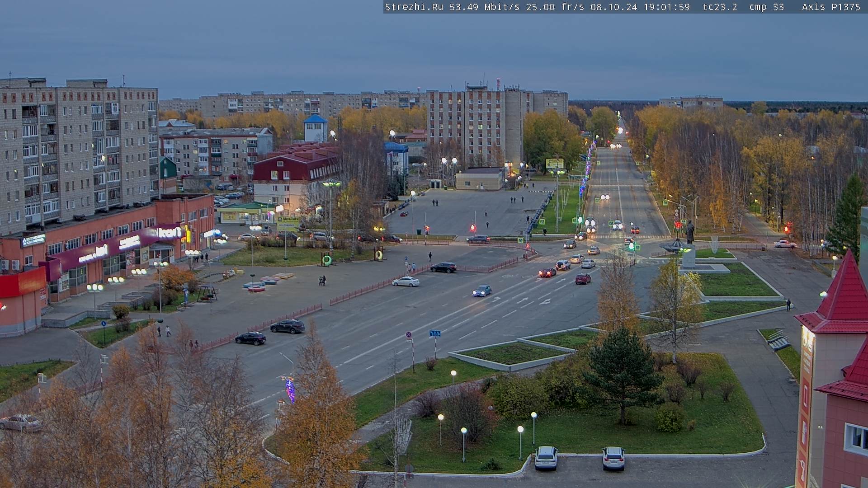
Task: Select the tc23.2 overlay value
Action: point(720,7)
